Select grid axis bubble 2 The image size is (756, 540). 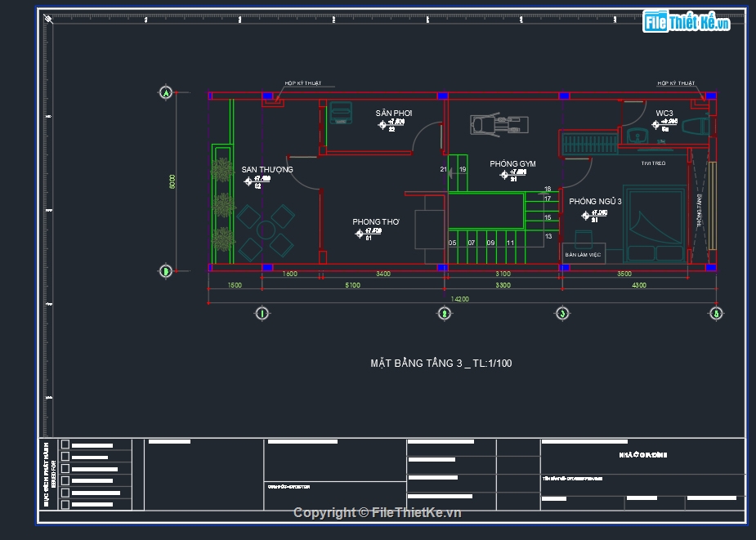445,313
